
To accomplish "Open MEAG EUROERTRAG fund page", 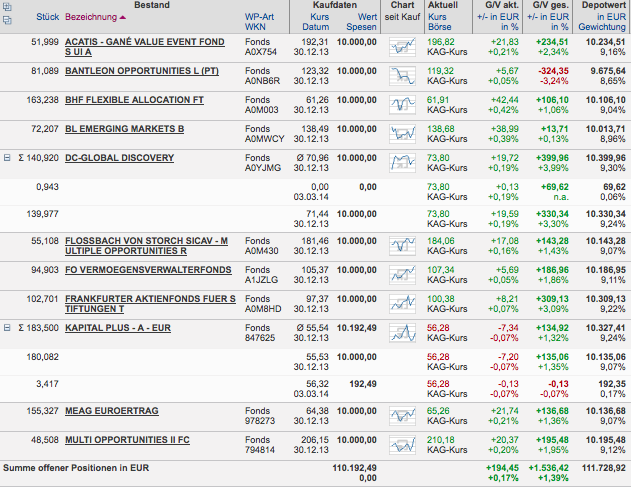I will coord(112,411).
